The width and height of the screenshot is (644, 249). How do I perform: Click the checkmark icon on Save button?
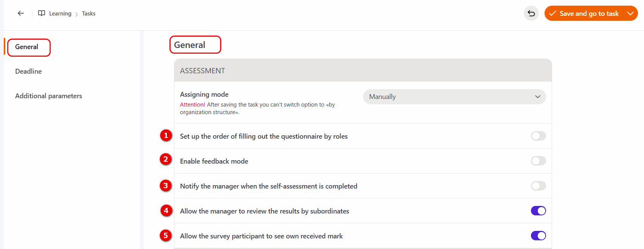(x=552, y=14)
